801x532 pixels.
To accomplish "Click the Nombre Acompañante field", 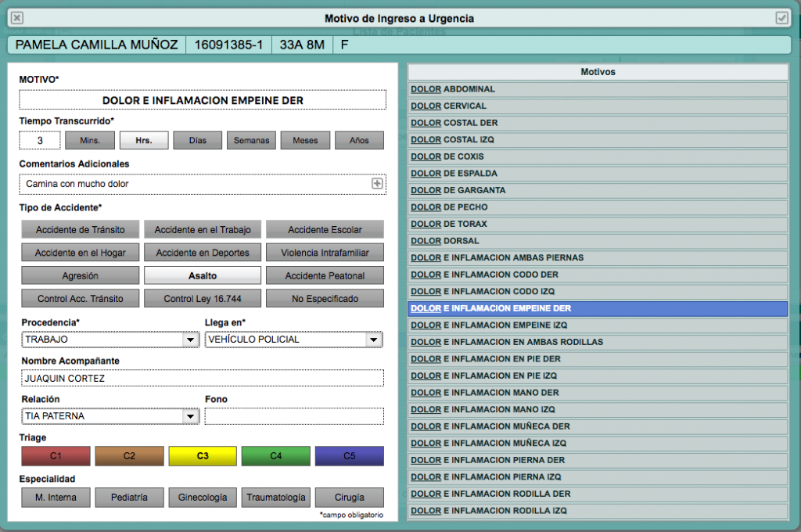I will (203, 378).
